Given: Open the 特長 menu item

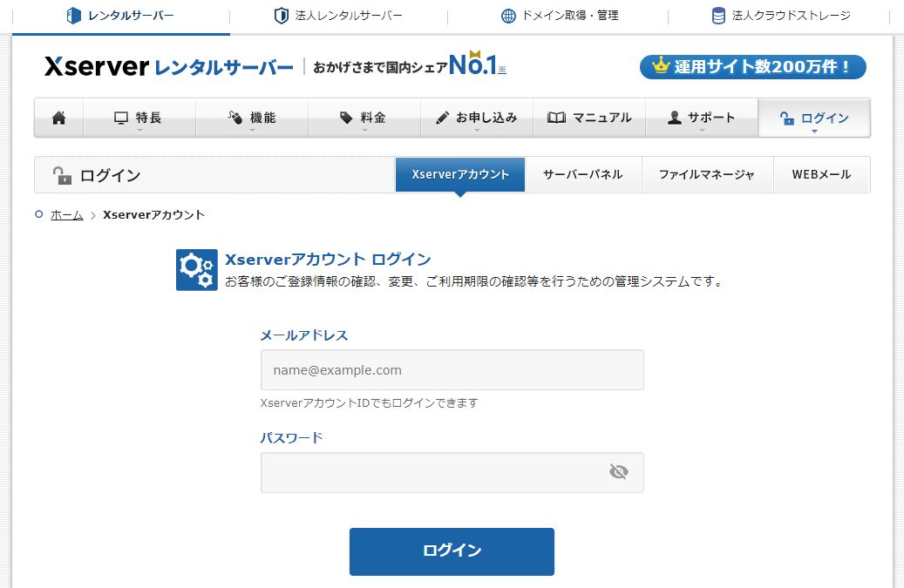Looking at the screenshot, I should (139, 118).
